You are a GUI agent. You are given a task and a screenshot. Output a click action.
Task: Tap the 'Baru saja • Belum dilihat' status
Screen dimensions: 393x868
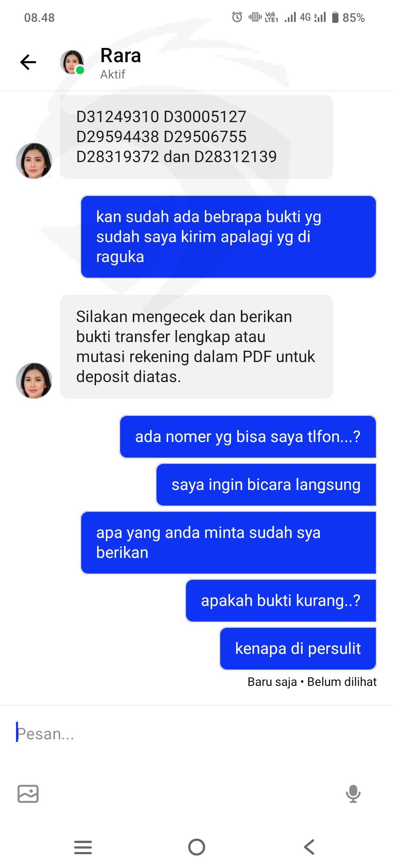(312, 682)
